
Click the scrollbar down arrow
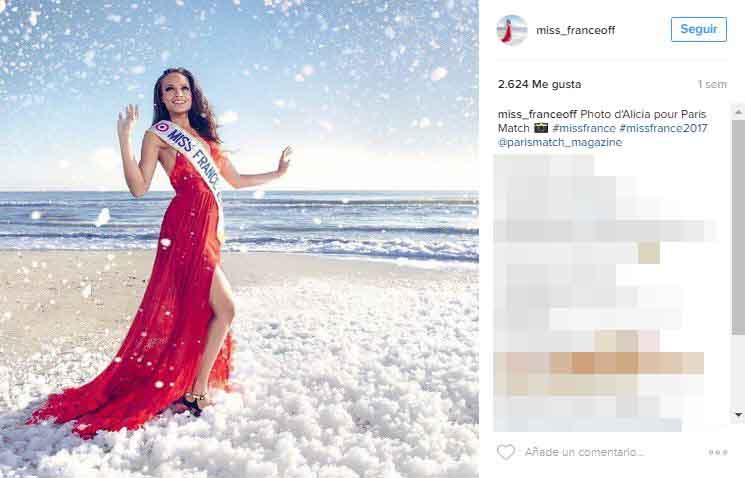tap(738, 415)
